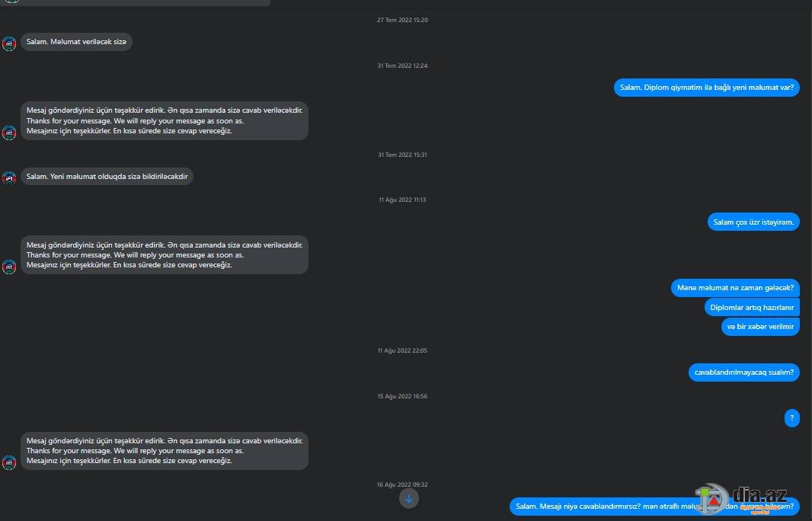This screenshot has width=812, height=521.
Task: Select the '?' question mark message bubble
Action: (791, 418)
